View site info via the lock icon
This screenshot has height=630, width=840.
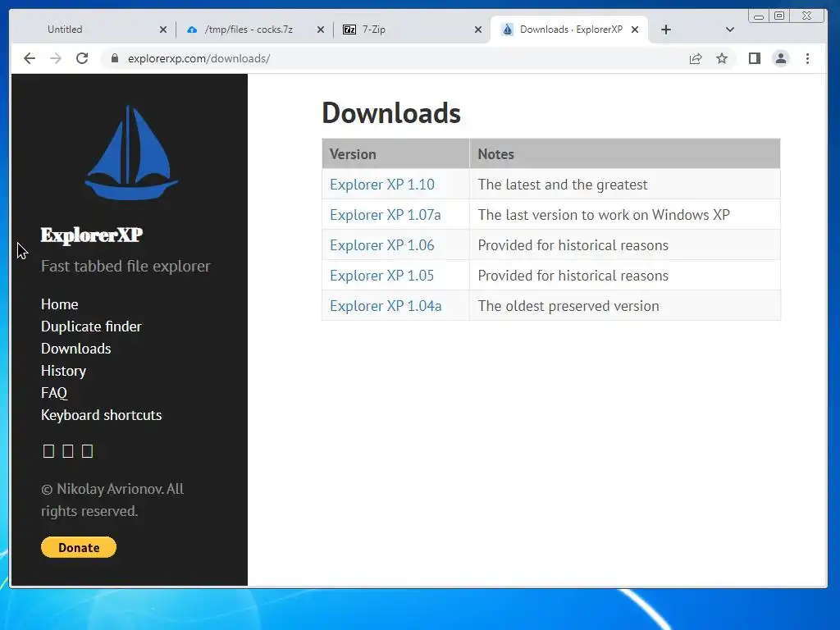115,58
